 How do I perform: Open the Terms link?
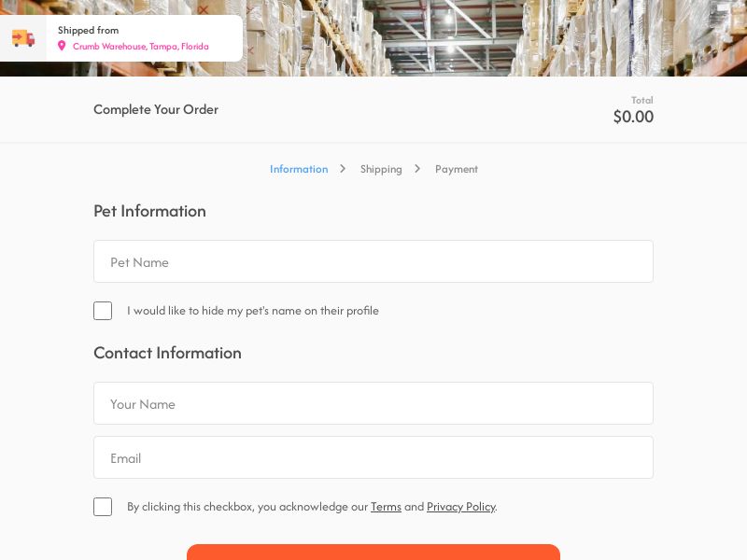tap(386, 507)
